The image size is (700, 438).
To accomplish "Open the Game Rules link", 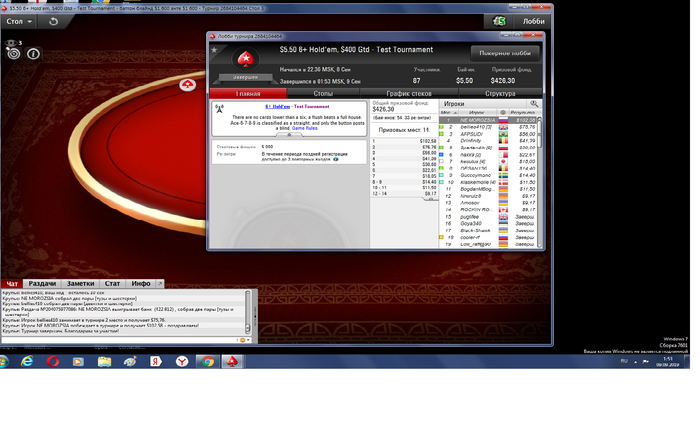I will pyautogui.click(x=305, y=128).
